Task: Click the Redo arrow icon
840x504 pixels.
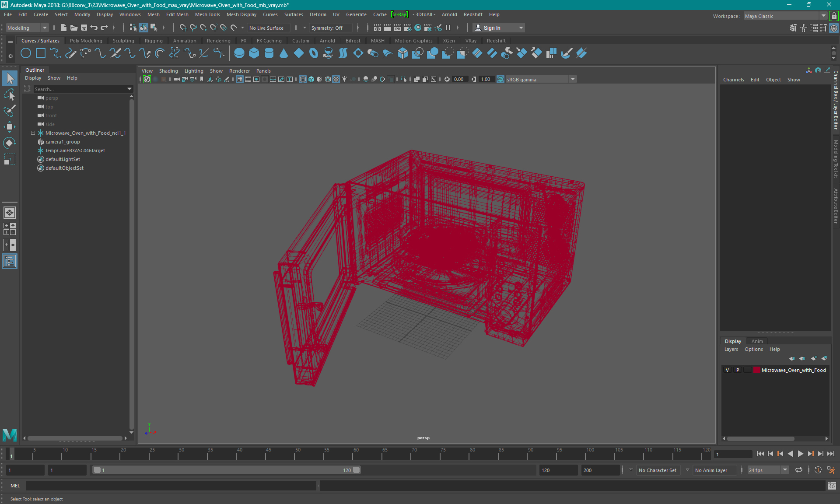Action: coord(104,28)
